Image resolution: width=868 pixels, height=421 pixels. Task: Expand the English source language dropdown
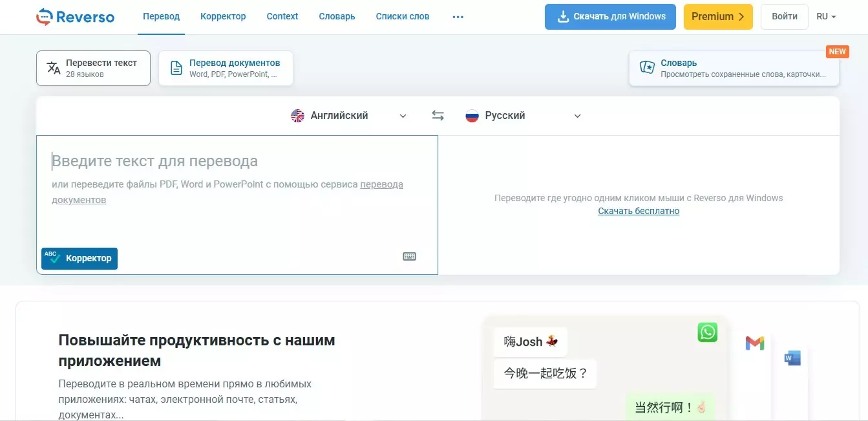pos(349,116)
